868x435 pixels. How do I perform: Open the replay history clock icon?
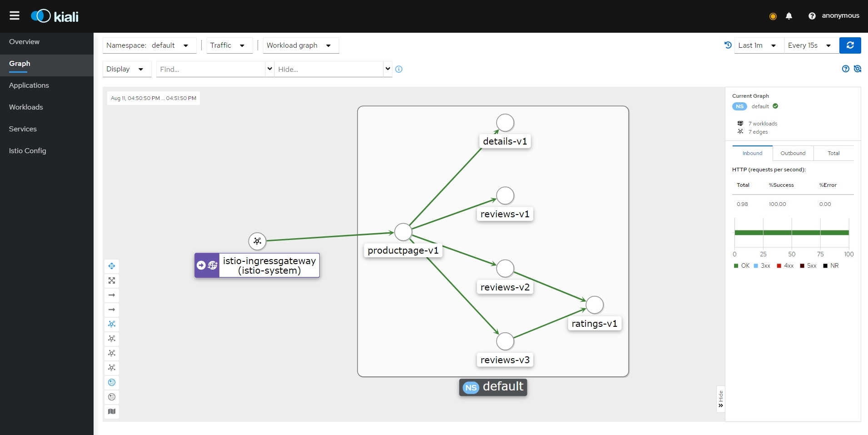[728, 45]
